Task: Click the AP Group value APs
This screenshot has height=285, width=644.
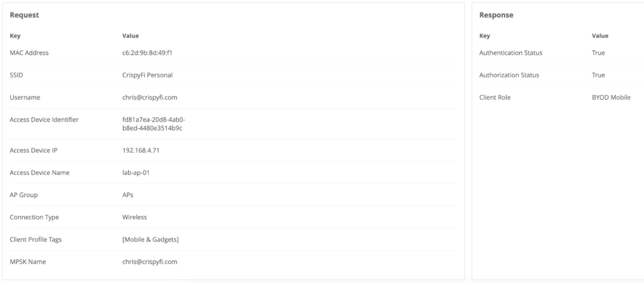Action: point(128,195)
